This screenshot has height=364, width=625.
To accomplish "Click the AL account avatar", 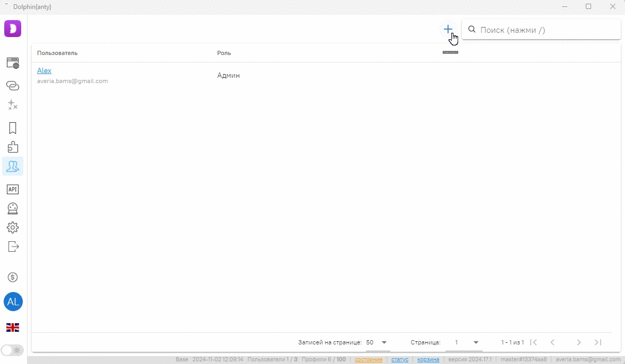I will pyautogui.click(x=13, y=302).
